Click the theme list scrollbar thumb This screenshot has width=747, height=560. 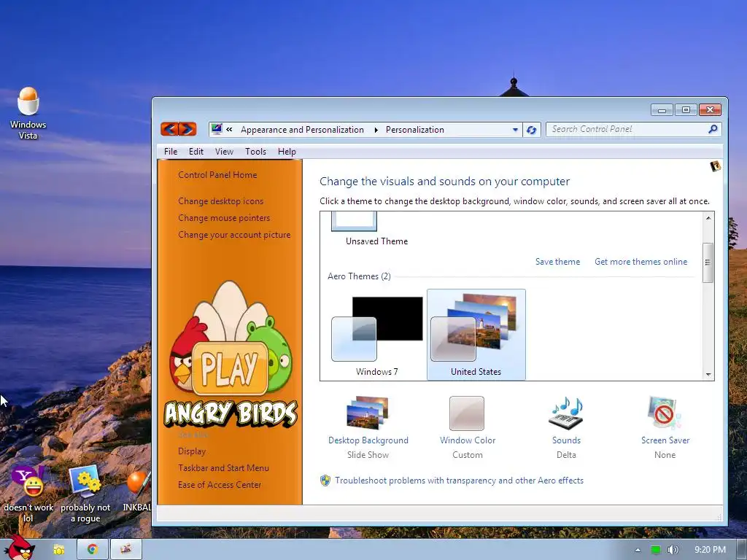click(x=708, y=262)
